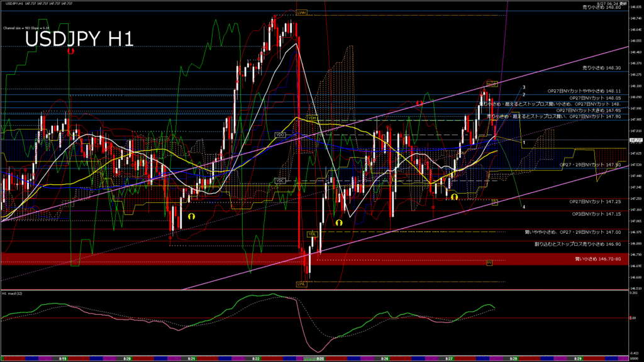Click the current price tag 147.737
The height and width of the screenshot is (362, 644).
click(636, 140)
